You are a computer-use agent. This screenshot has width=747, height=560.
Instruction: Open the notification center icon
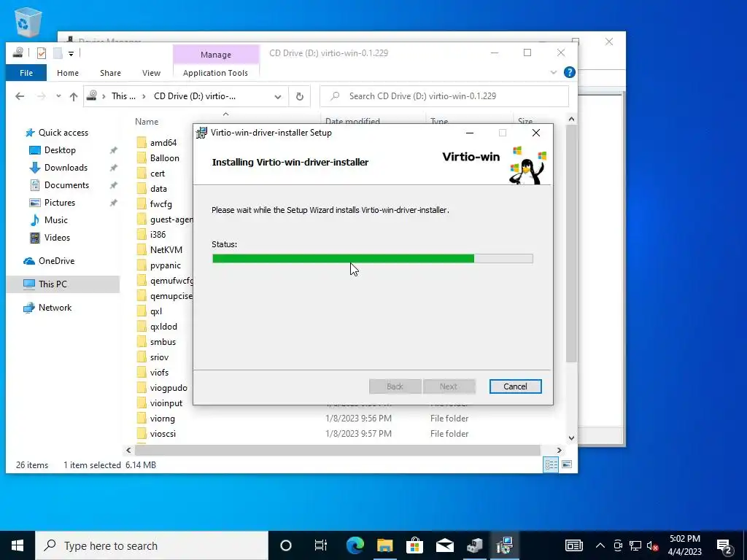pos(724,546)
